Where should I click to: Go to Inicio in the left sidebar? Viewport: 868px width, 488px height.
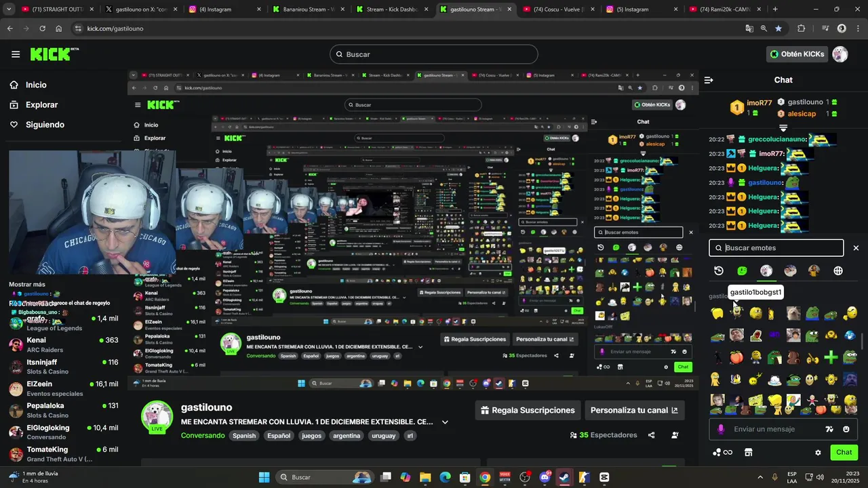[37, 85]
